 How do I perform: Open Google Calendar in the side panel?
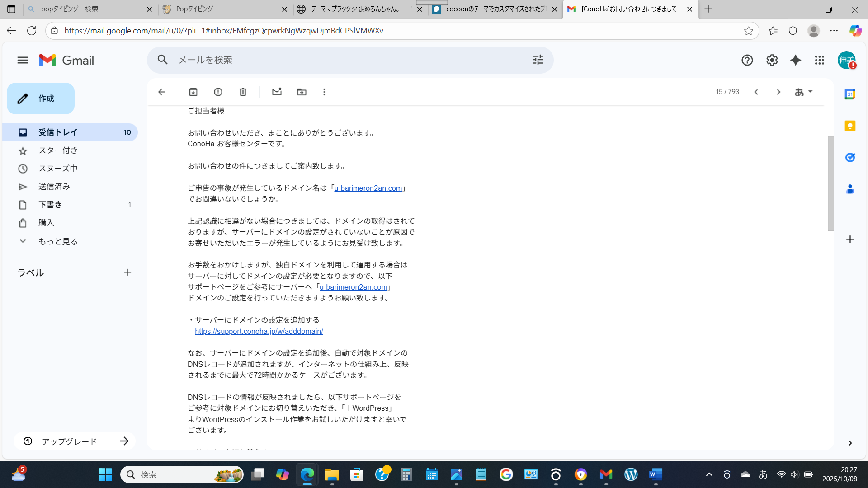coord(850,94)
